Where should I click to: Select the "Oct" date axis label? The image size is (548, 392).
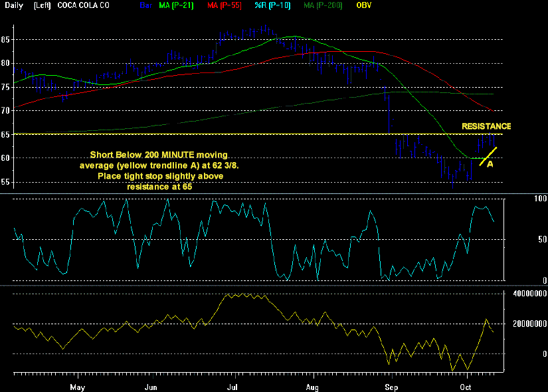click(x=466, y=387)
